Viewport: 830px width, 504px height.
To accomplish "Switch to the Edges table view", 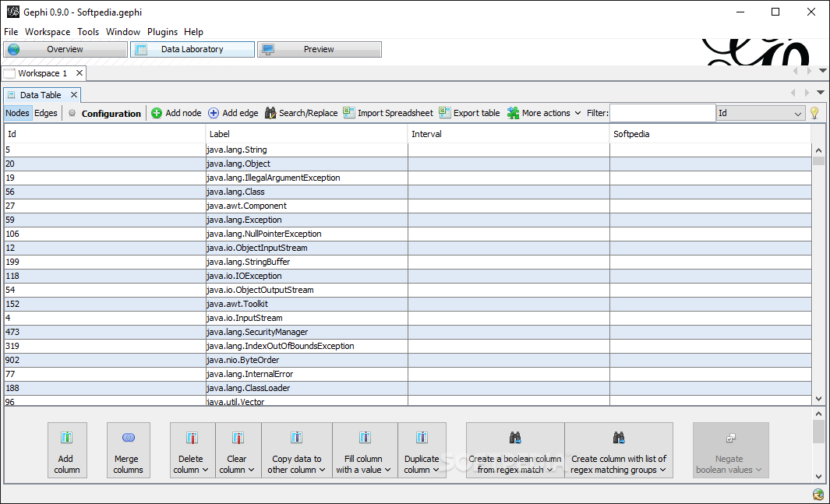I will 46,113.
